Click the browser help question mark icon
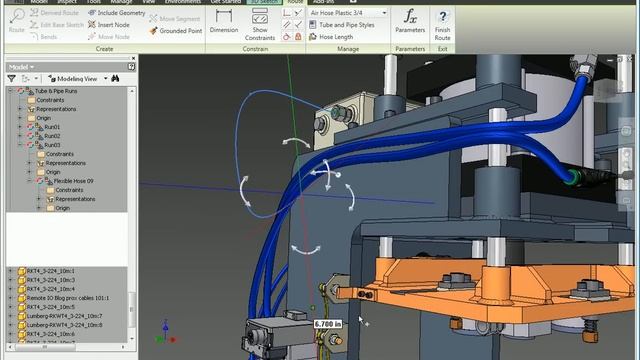640x360 pixels. click(x=131, y=67)
